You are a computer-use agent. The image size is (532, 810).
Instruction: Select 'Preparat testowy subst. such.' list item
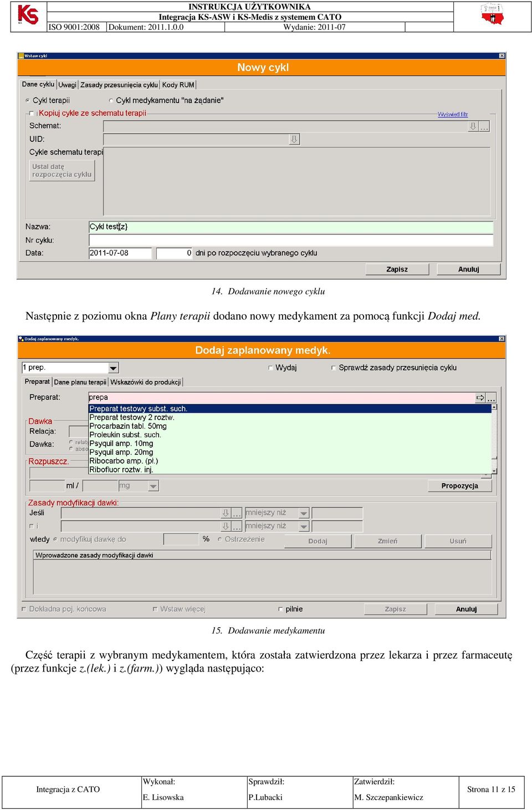(290, 409)
